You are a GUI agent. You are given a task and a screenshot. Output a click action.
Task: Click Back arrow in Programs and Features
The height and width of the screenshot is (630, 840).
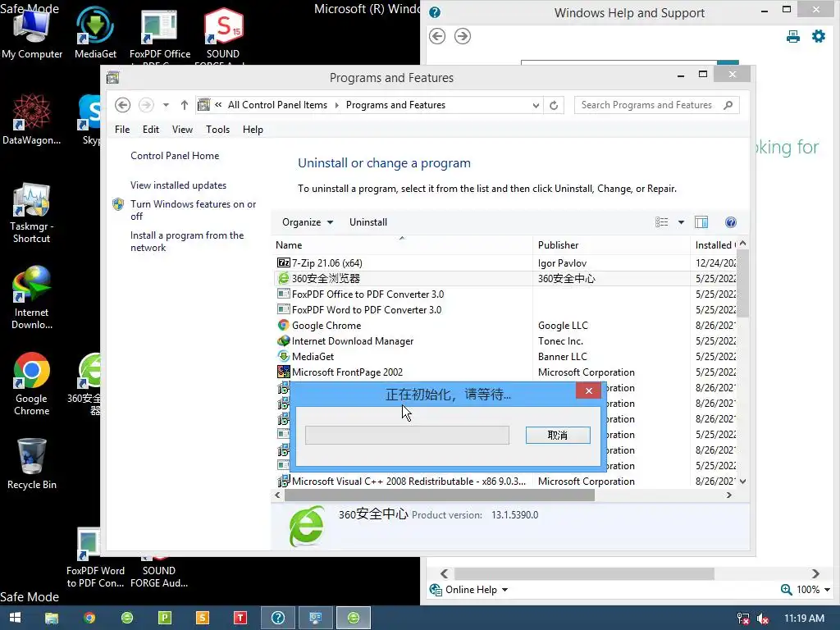coord(123,105)
